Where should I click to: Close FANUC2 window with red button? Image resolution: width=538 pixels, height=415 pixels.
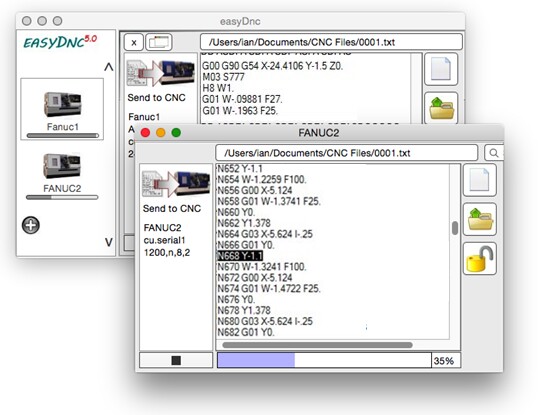point(145,132)
